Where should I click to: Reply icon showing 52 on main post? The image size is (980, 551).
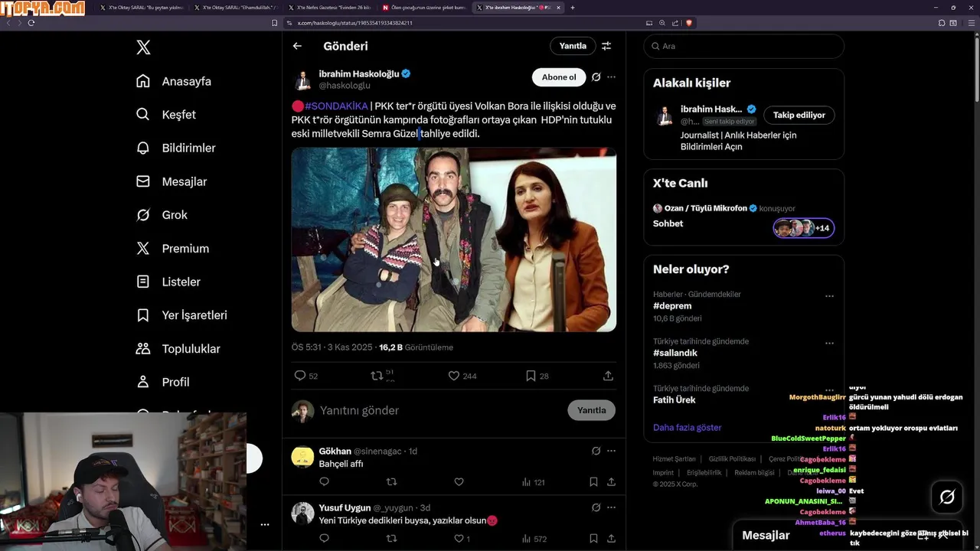(x=300, y=376)
